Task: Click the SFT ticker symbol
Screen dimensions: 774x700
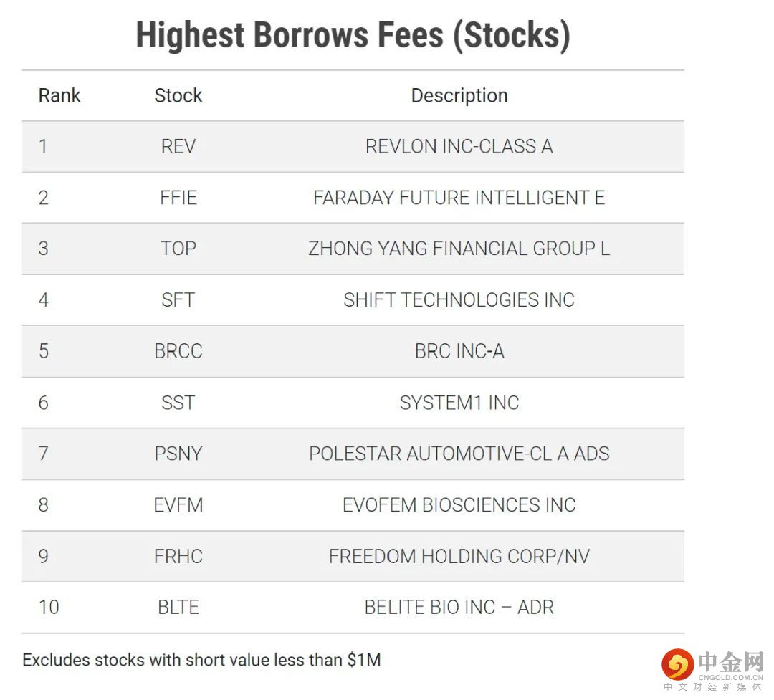Action: (x=178, y=299)
